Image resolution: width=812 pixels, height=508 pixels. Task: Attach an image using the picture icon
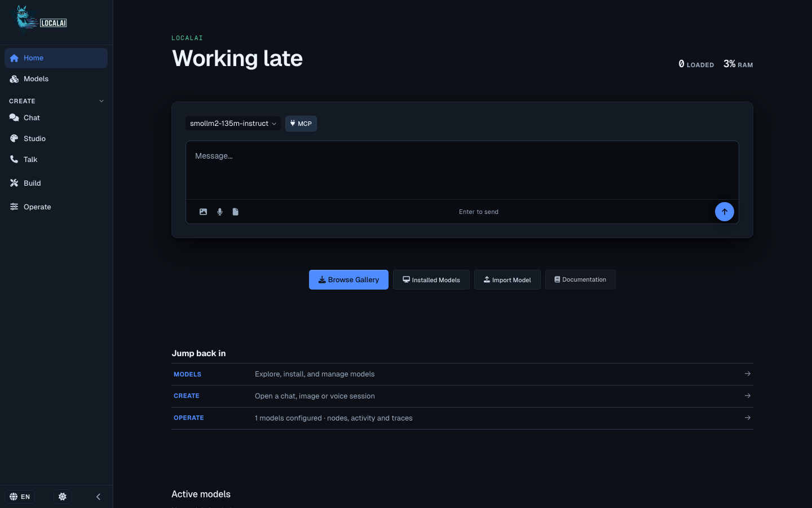pos(204,212)
